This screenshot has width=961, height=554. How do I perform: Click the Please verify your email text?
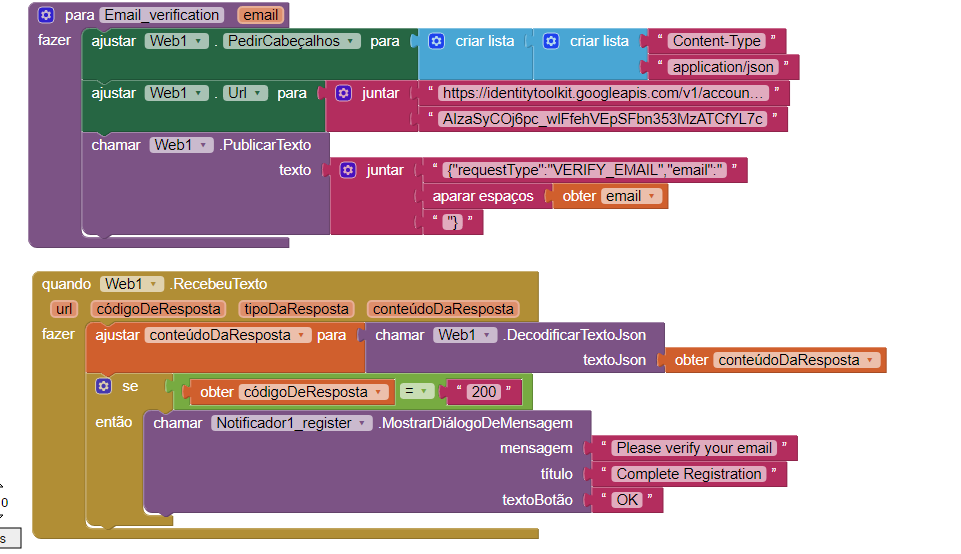[x=694, y=448]
